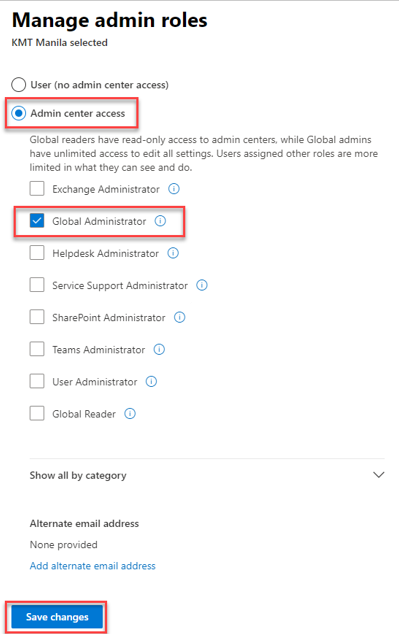Viewport: 399px width, 634px height.
Task: Open User Administrator info icon
Action: coord(151,381)
